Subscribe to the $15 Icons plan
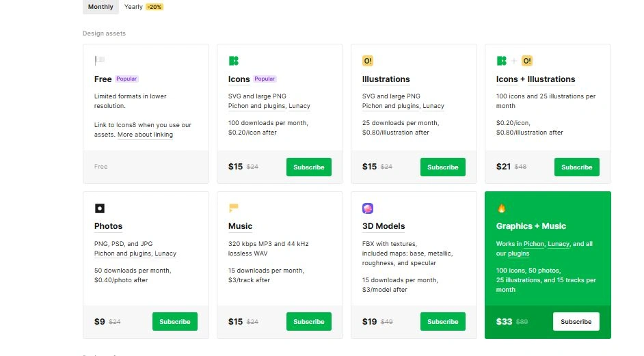Viewport: 644px width, 356px height. (x=309, y=167)
